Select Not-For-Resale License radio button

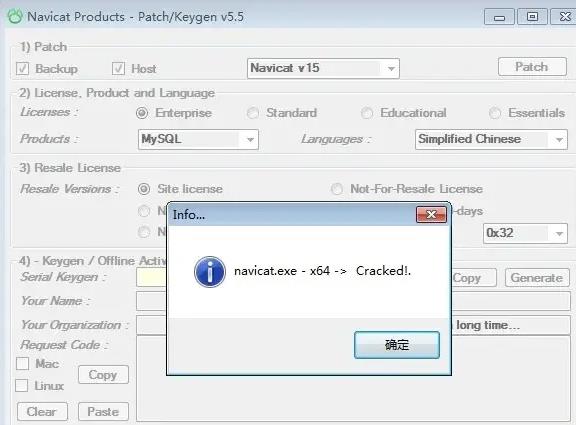pos(336,189)
